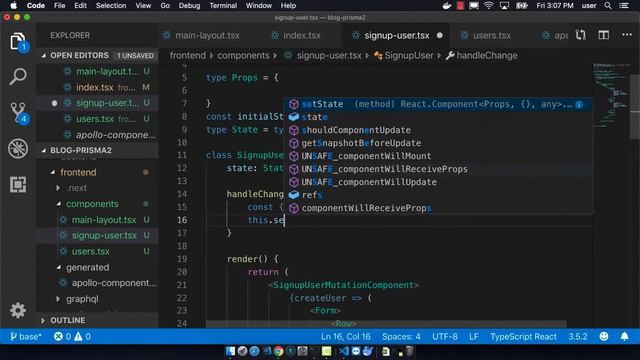Change encoding via UTF-8 status item

[445, 337]
